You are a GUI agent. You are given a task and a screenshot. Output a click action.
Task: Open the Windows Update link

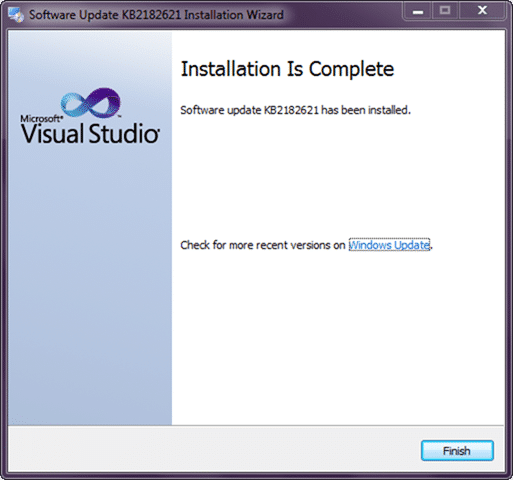click(x=389, y=245)
